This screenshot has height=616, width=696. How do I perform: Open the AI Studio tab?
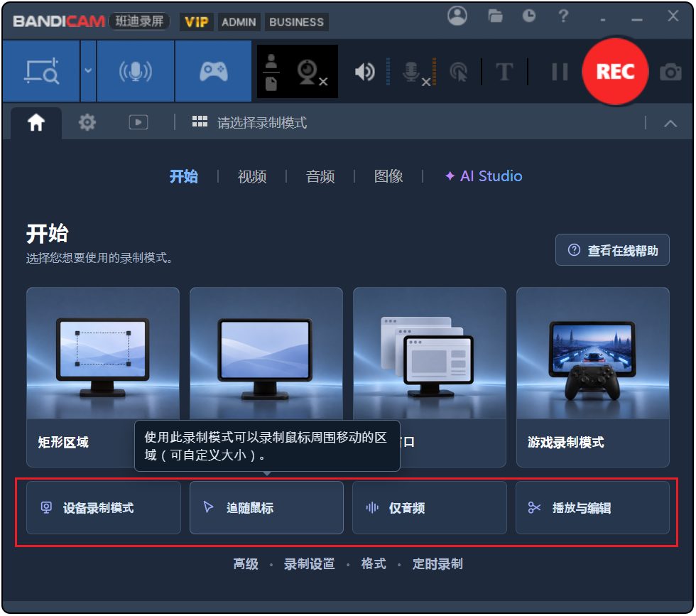(x=484, y=176)
